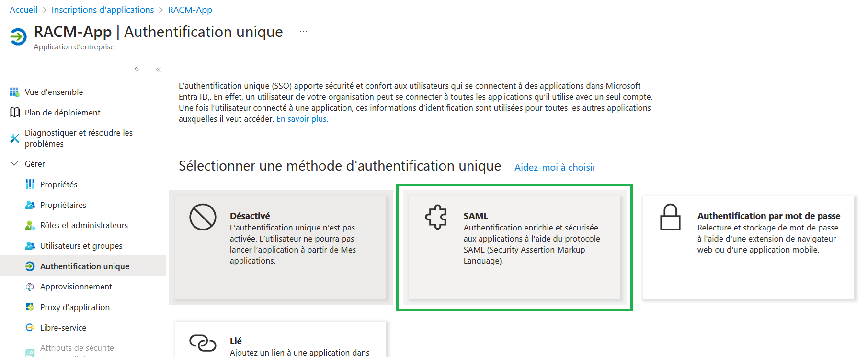868x357 pixels.
Task: Click the Diagnostiquer wrench tools icon
Action: tap(14, 138)
